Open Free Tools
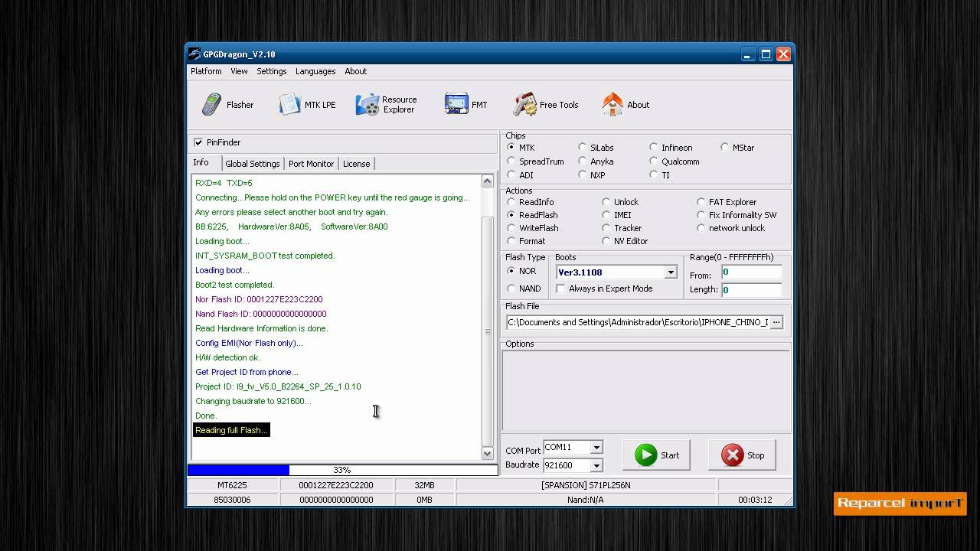 pos(546,105)
